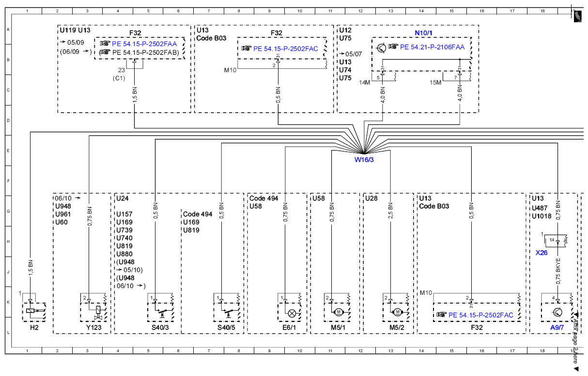This screenshot has height=376, width=588.
Task: Open PE 54.15-P-2502FAC link in the upper F32 box
Action: pos(286,48)
